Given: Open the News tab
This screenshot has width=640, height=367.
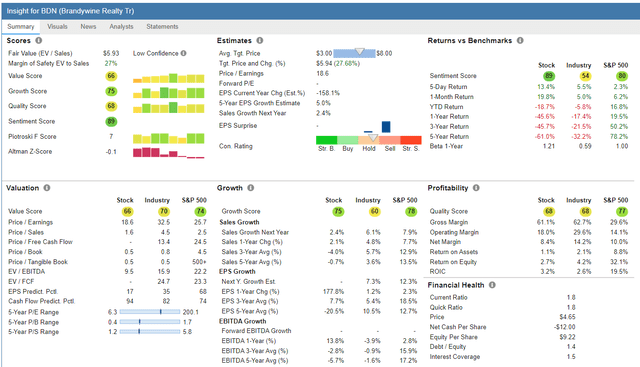Looking at the screenshot, I should [88, 27].
